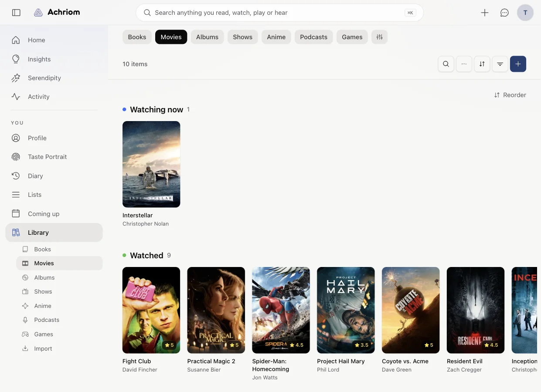The width and height of the screenshot is (541, 392).
Task: Click the Reorder button
Action: pos(510,95)
